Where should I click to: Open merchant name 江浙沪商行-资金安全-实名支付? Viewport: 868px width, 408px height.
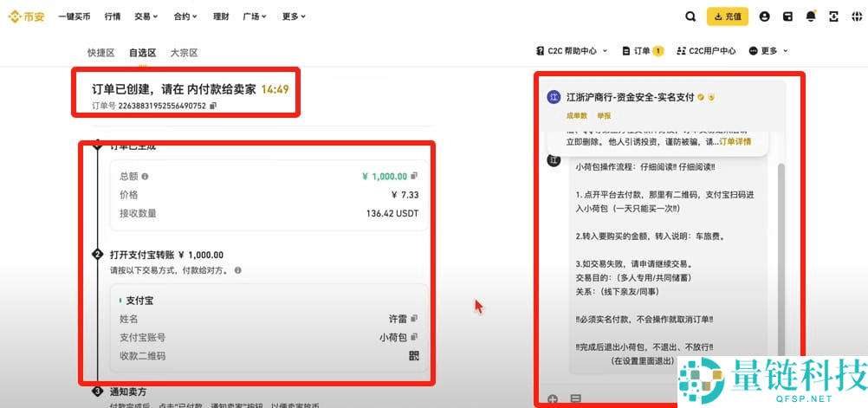click(x=630, y=97)
